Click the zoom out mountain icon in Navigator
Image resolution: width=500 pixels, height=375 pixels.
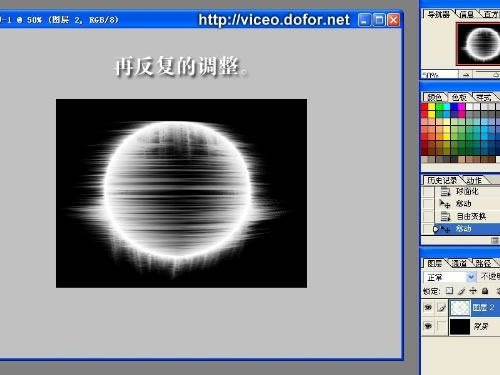click(x=466, y=75)
